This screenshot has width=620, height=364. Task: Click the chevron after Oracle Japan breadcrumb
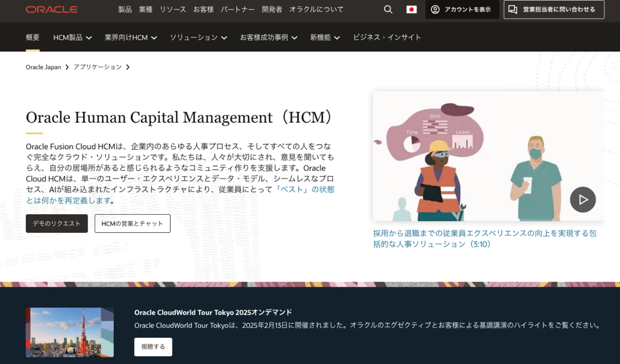(x=67, y=67)
